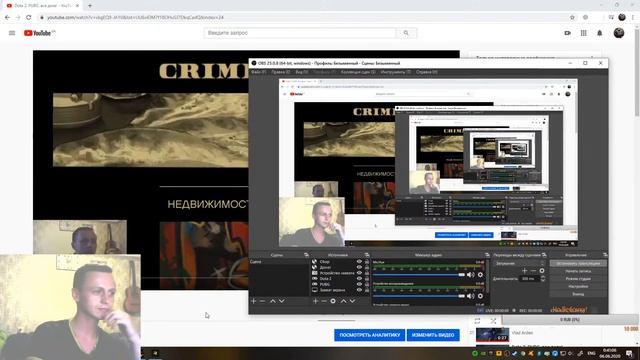Image resolution: width=640 pixels, height=360 pixels.
Task: Open OBS Scene Collection menu
Action: tap(358, 72)
